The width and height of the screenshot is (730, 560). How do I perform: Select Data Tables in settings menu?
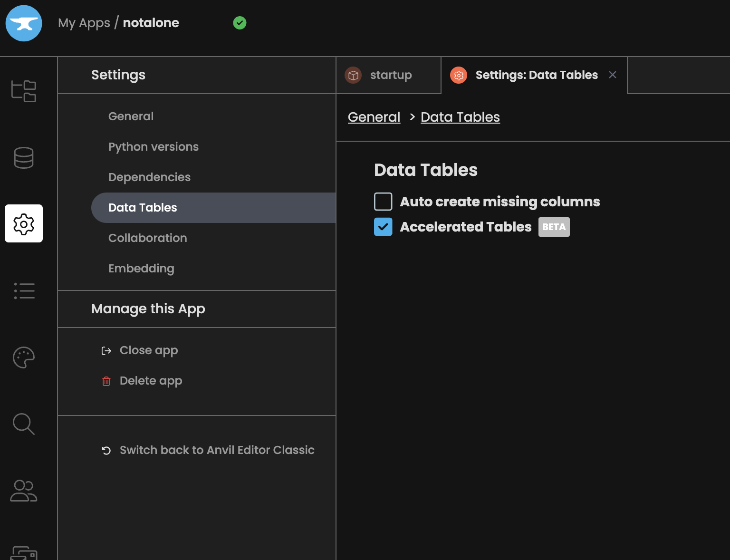pyautogui.click(x=213, y=208)
